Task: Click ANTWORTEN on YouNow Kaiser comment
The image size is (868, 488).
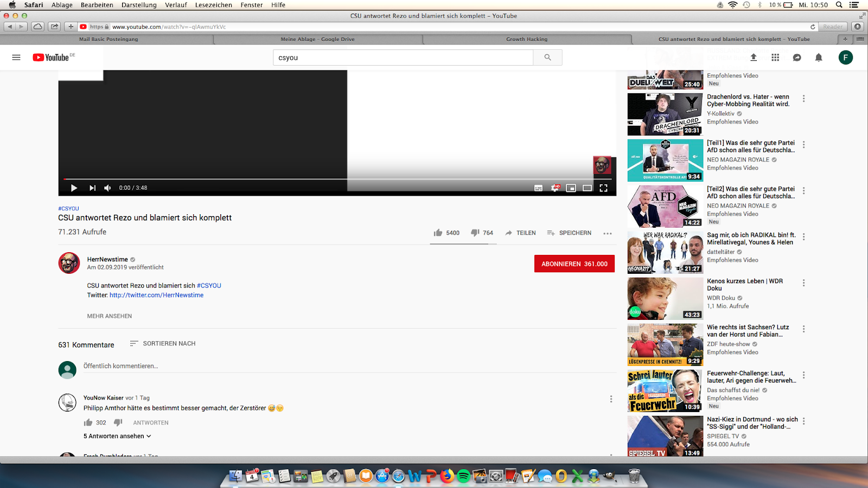Action: click(151, 422)
